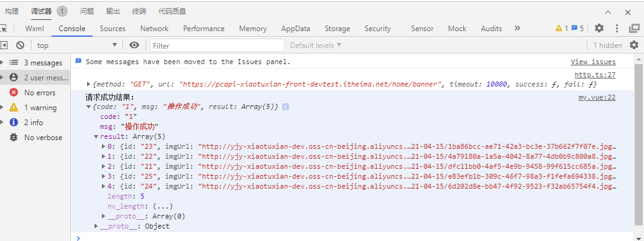Click info icon next to Array(5)

[x=285, y=106]
